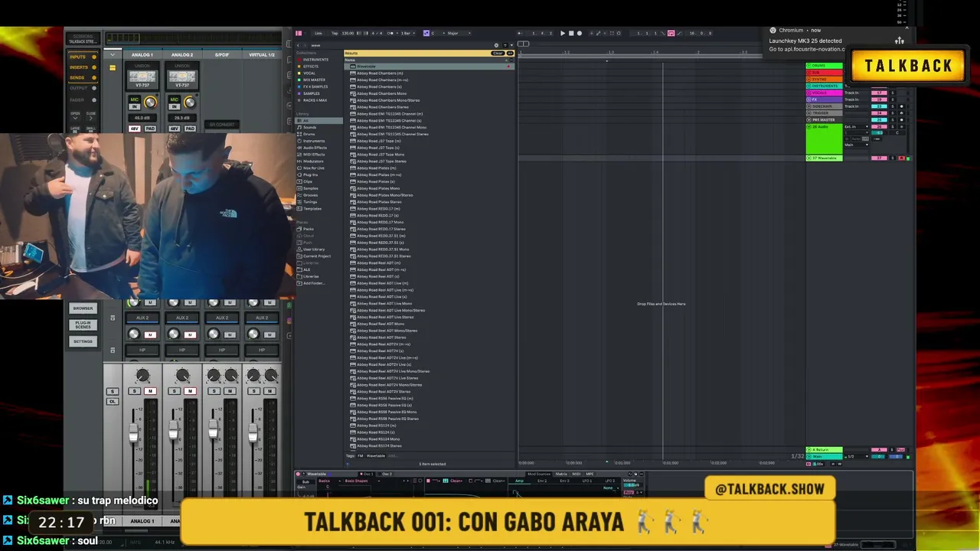
Task: Click the Max for Live icon
Action: [299, 168]
